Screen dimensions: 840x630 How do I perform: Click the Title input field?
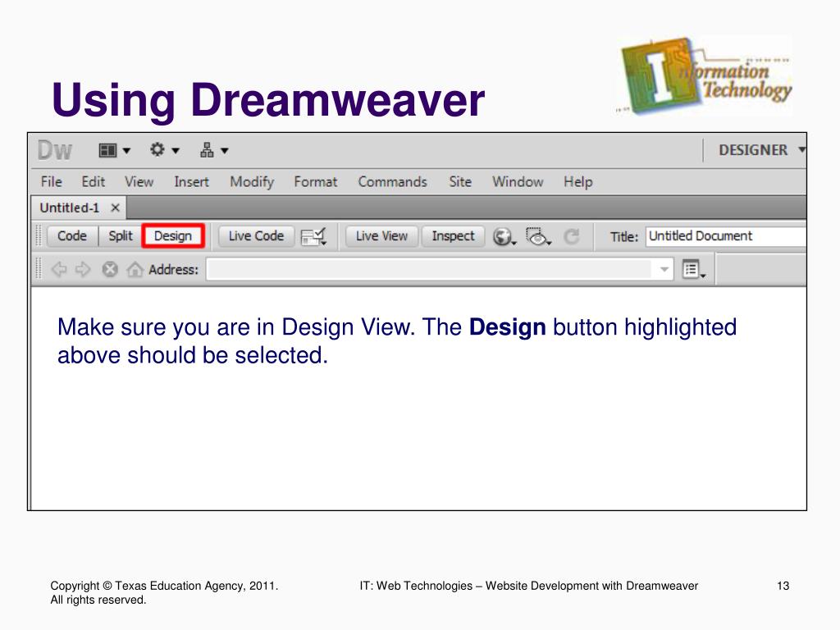click(x=726, y=236)
